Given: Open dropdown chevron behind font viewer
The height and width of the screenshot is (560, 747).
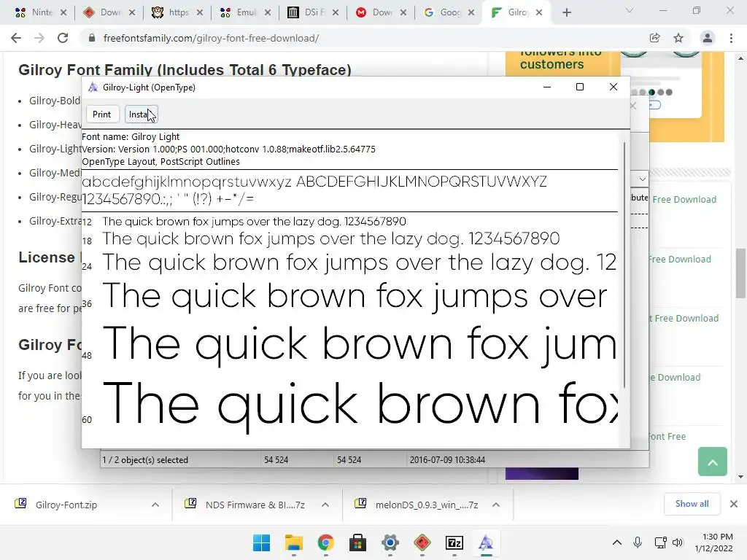Looking at the screenshot, I should coord(642,179).
